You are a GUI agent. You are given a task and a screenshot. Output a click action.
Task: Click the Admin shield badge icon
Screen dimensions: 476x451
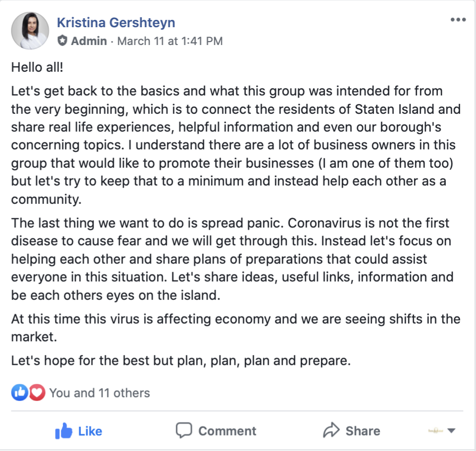(x=62, y=41)
